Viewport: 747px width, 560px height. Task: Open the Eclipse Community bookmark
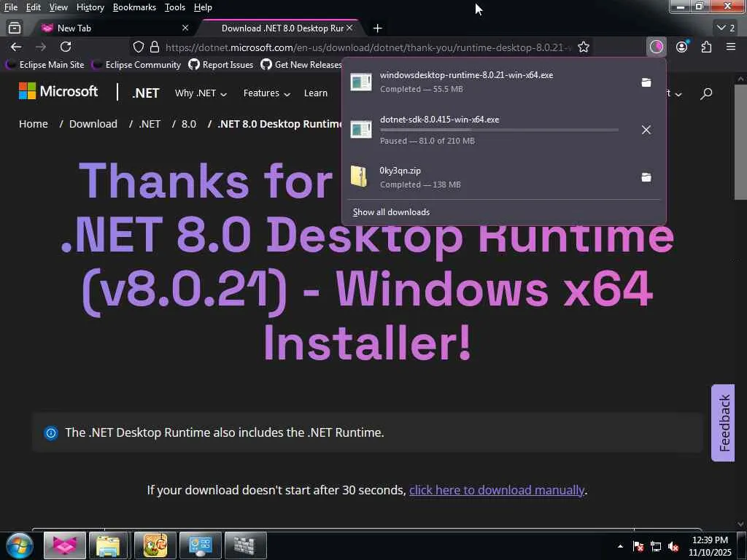tap(136, 65)
